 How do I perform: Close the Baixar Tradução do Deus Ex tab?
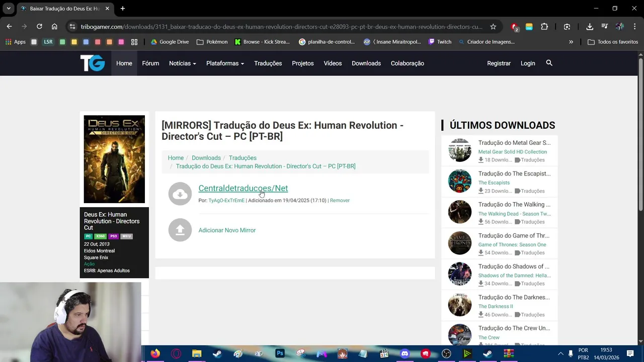tap(107, 9)
